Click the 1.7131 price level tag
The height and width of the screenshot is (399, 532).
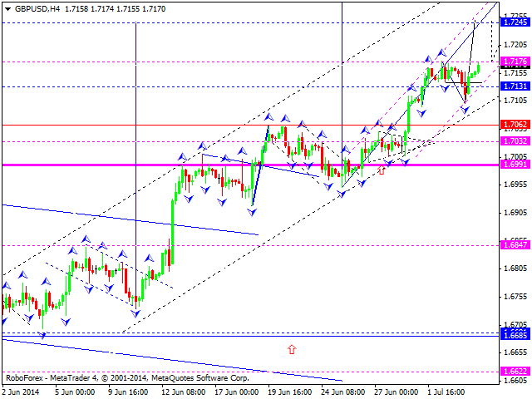coord(515,86)
